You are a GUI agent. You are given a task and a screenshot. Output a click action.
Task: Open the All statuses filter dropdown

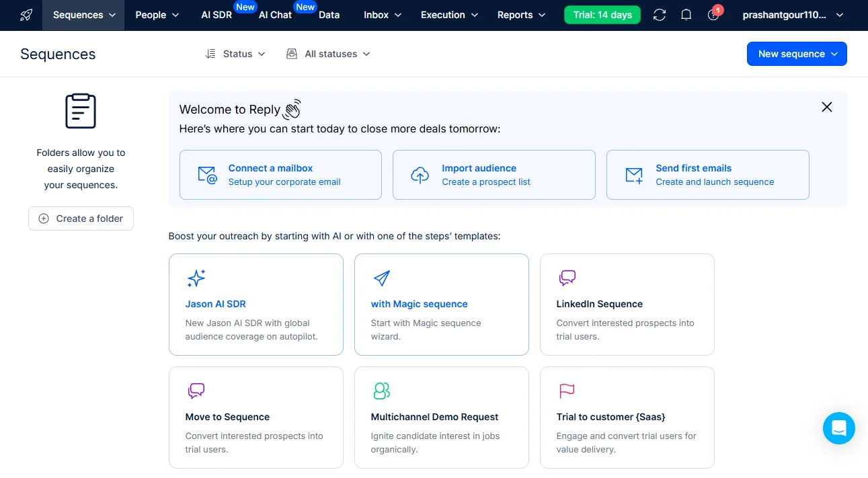328,54
